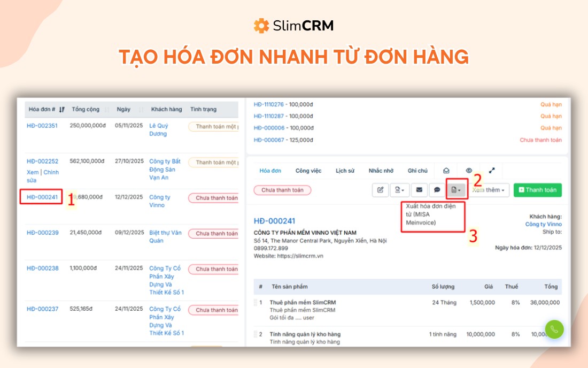The image size is (588, 368).
Task: Switch to the Lịch sử tab
Action: pos(345,171)
